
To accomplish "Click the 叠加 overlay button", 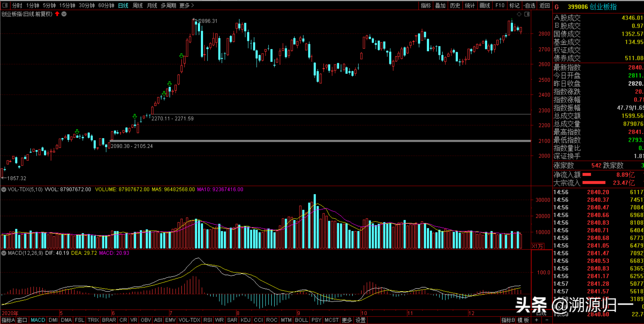I will click(x=440, y=5).
